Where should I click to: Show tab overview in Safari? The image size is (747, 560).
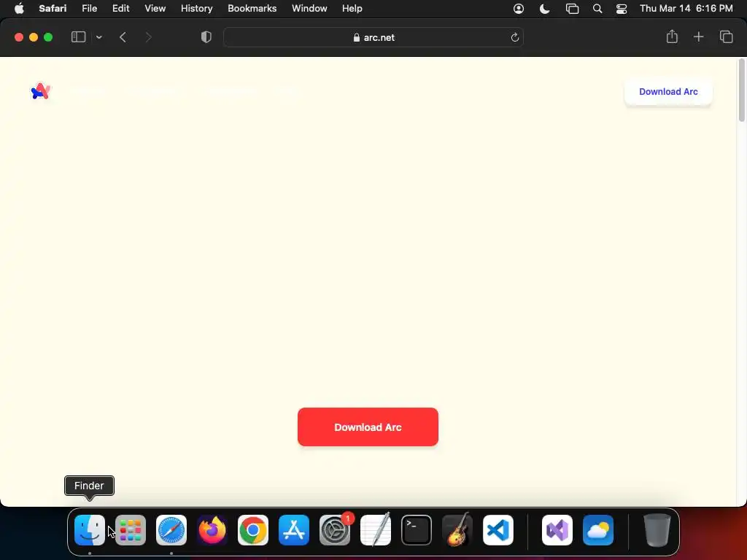coord(726,36)
